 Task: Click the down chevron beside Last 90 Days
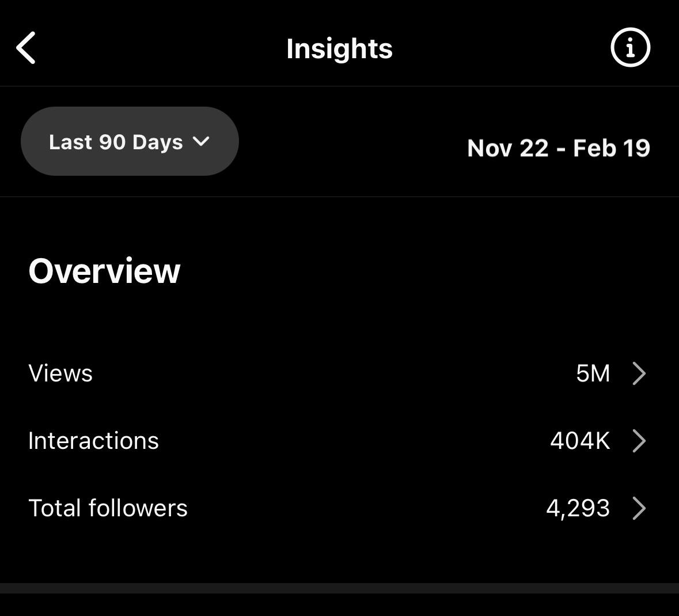point(201,142)
